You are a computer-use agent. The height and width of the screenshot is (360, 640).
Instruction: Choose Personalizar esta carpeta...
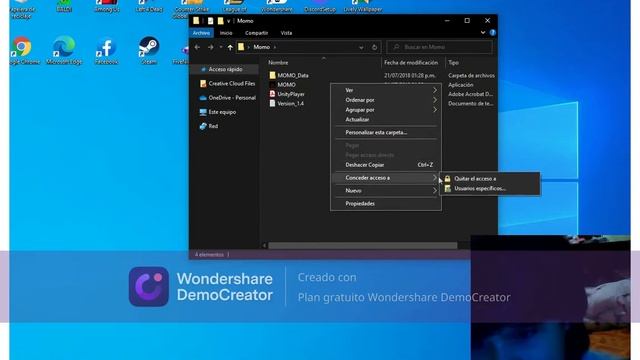[x=386, y=133]
